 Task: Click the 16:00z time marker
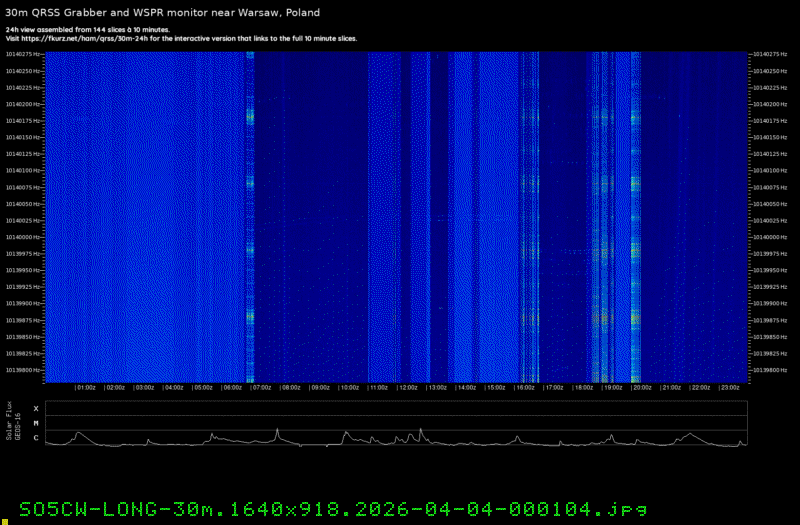[525, 386]
